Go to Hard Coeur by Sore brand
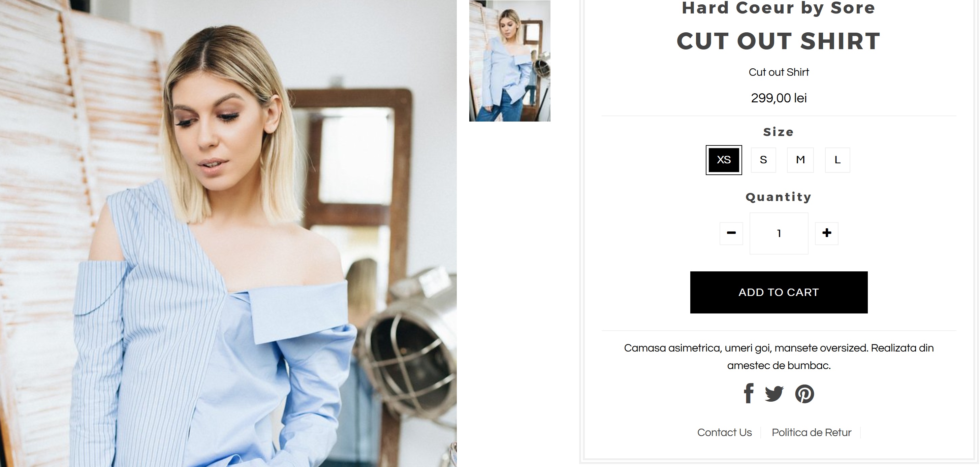Viewport: 980px width, 467px height. (779, 8)
